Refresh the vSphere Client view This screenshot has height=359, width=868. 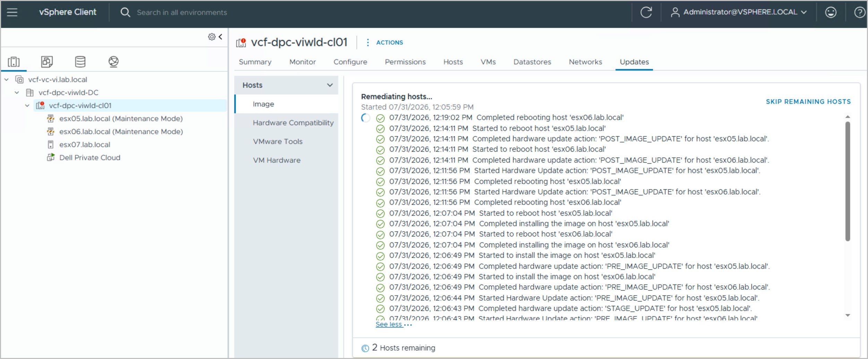tap(646, 12)
